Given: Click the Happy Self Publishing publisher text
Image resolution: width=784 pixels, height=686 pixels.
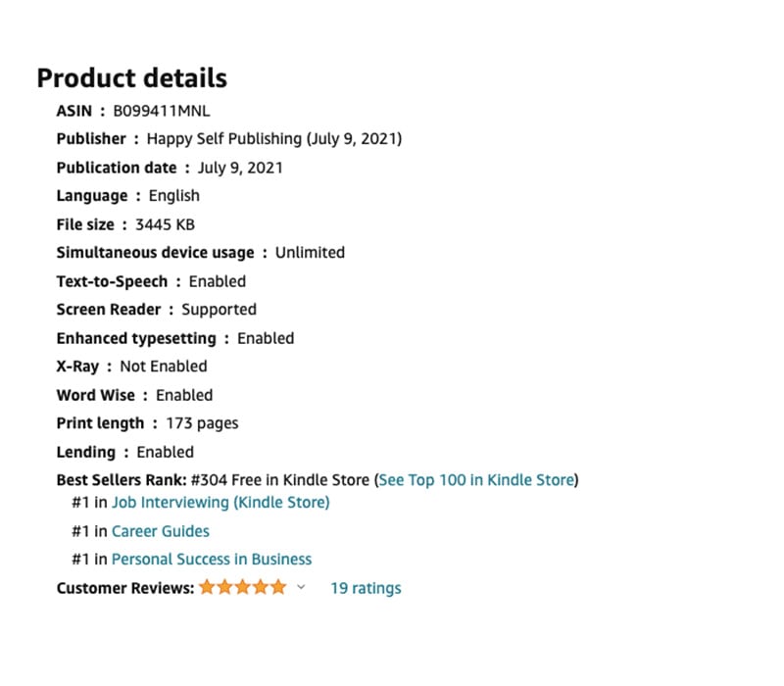Looking at the screenshot, I should (273, 139).
